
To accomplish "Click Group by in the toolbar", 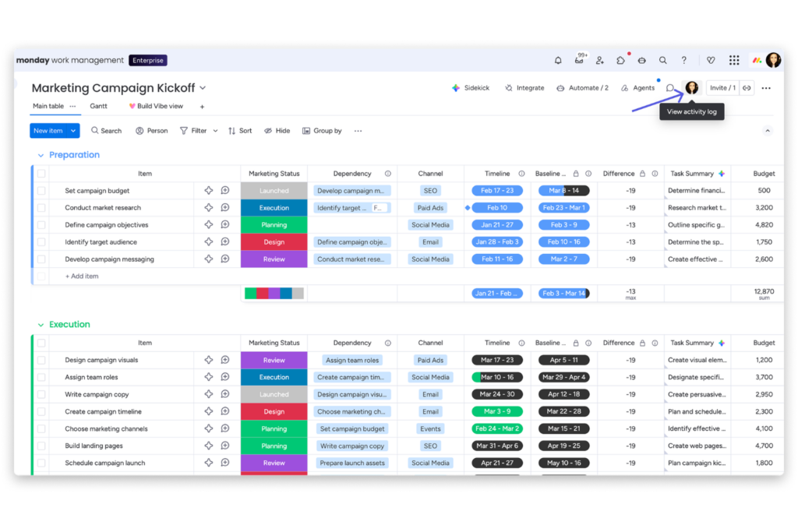I will point(322,131).
